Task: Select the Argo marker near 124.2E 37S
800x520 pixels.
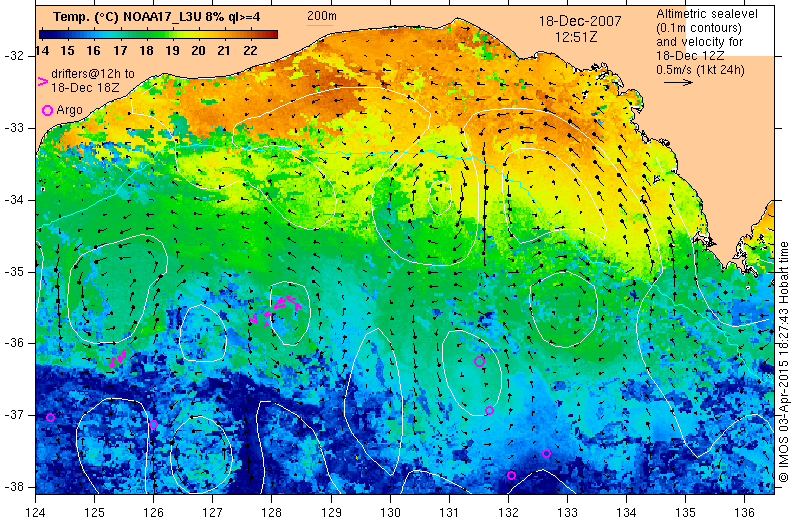Action: [51, 417]
